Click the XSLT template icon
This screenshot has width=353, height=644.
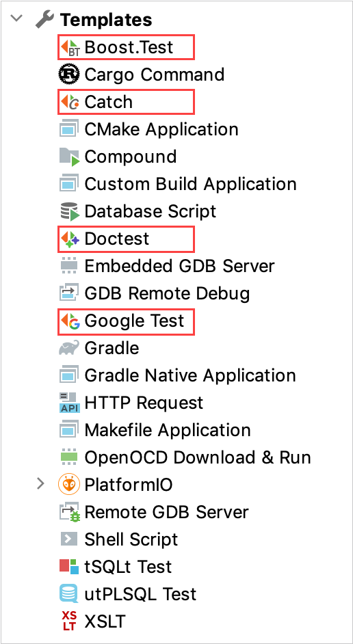[69, 621]
